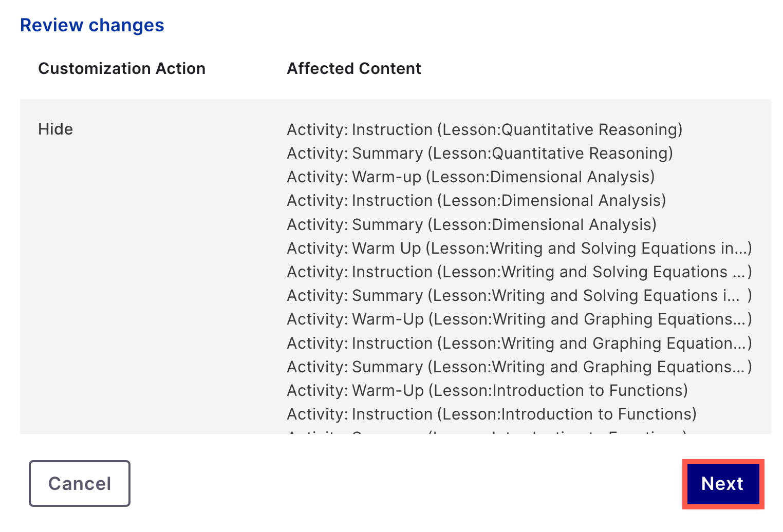This screenshot has width=783, height=532.
Task: Click the Customization Action column header
Action: (x=122, y=68)
